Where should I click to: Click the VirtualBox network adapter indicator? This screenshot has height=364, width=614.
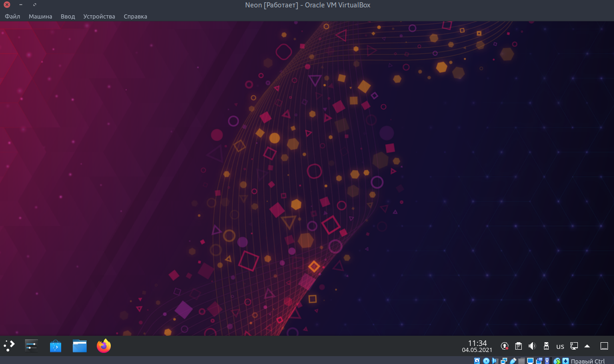coord(504,361)
